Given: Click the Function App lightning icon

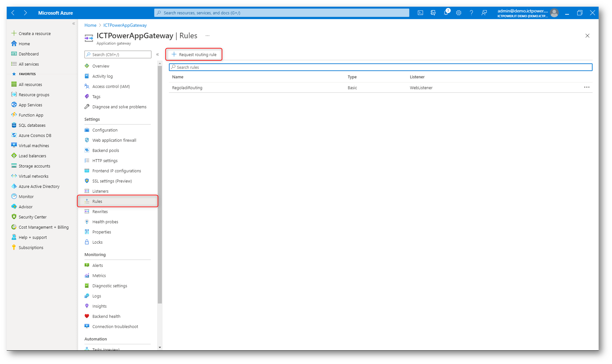Looking at the screenshot, I should tap(14, 115).
